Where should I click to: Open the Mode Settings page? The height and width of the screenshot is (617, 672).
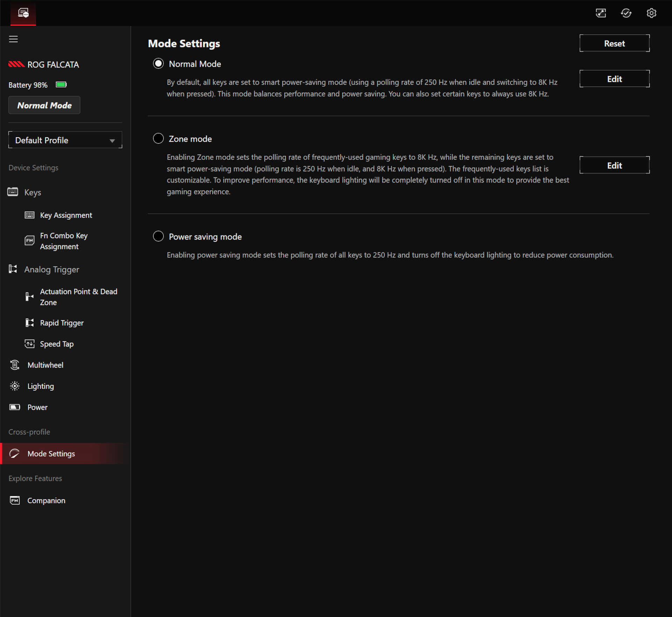tap(51, 453)
